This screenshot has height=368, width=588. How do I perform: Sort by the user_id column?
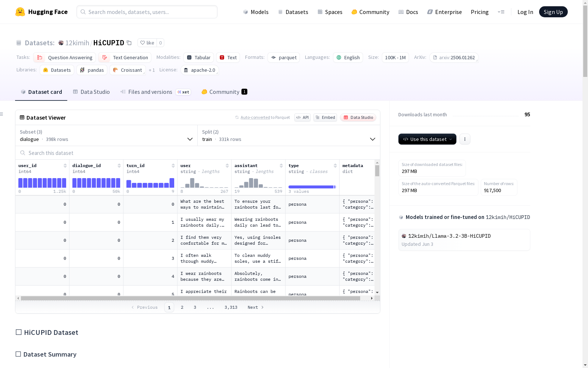click(65, 166)
